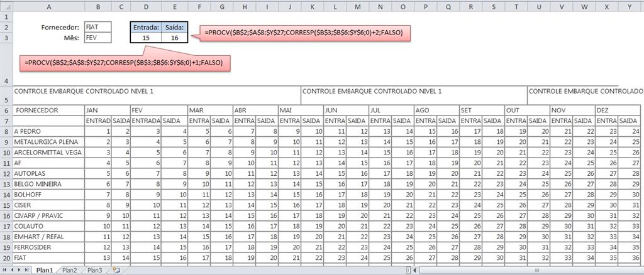
Task: Click the 'ARCELORMITTAL VEGA' supplier cell
Action: tap(49, 153)
